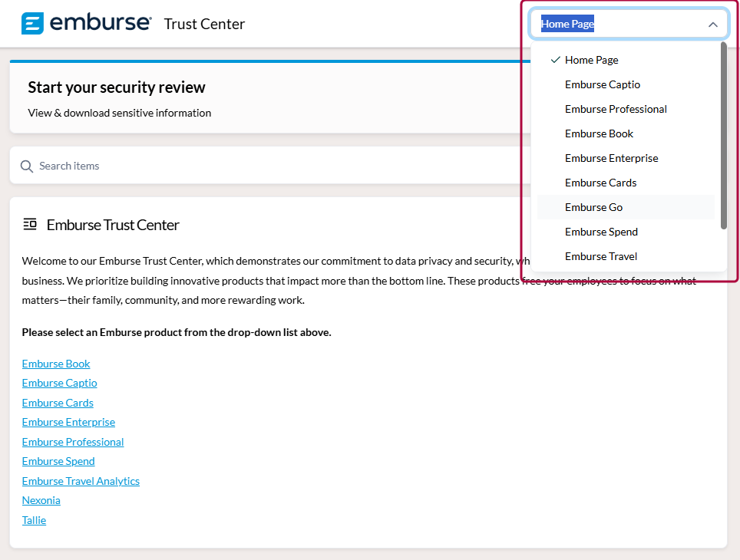This screenshot has width=740, height=560.
Task: Collapse the product dropdown chevron
Action: [712, 25]
